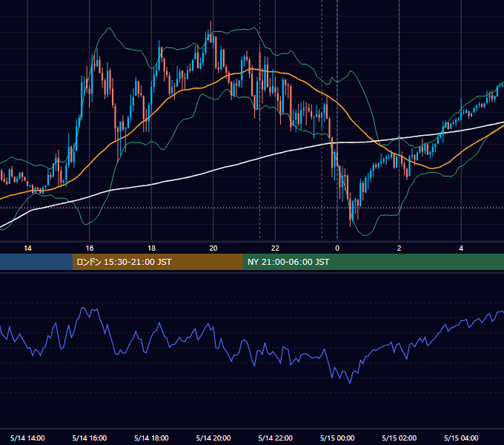Click the blue session bar before London

(x=36, y=262)
